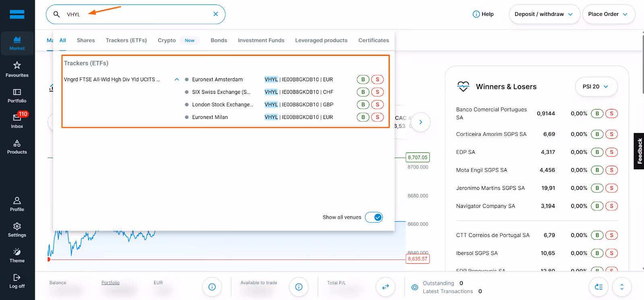Go to next index carousel arrow
Screen dimensions: 644x300
pyautogui.click(x=421, y=122)
